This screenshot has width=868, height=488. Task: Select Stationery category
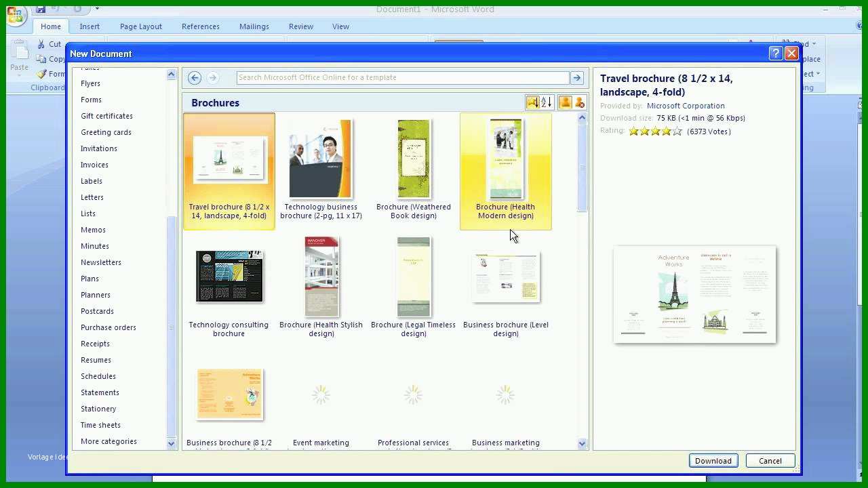point(98,409)
